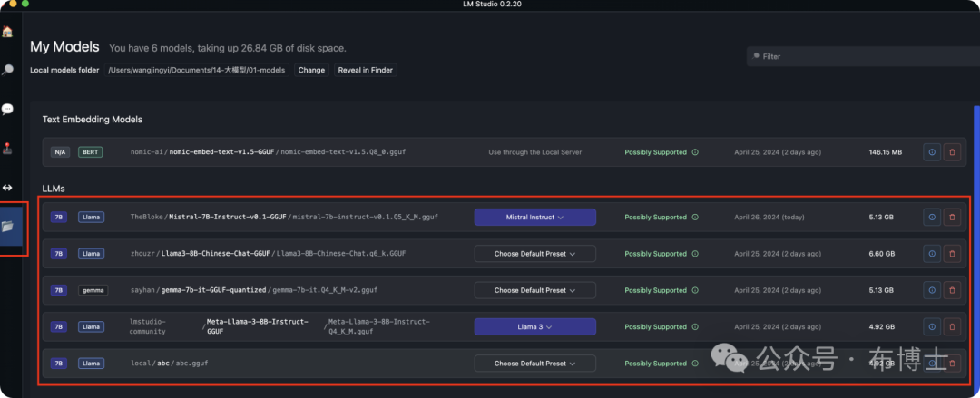Click the local models folder path

pyautogui.click(x=196, y=70)
